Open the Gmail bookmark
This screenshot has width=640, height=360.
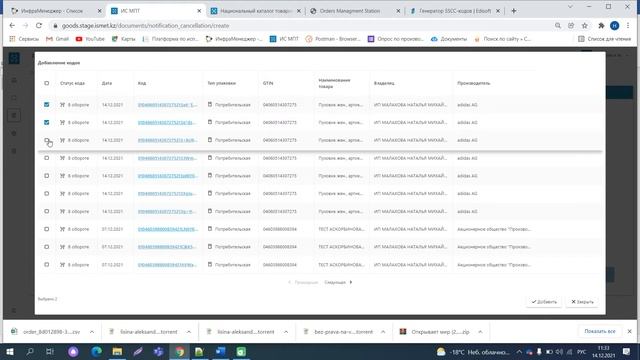(x=58, y=39)
